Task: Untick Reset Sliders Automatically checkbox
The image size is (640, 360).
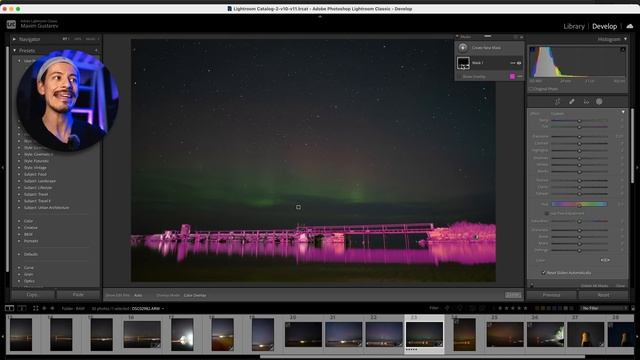Action: [544, 273]
